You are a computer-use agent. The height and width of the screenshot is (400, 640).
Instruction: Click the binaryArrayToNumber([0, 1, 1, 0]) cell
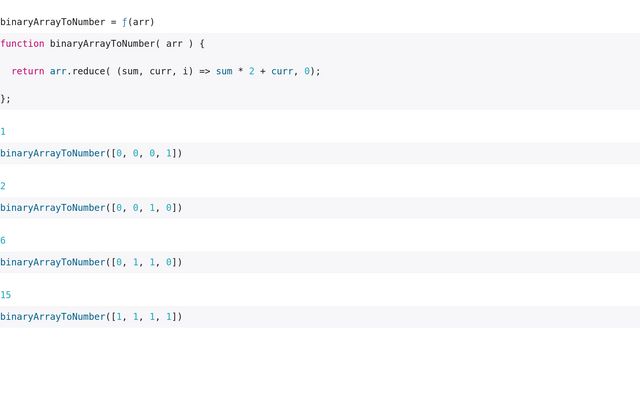pos(91,262)
